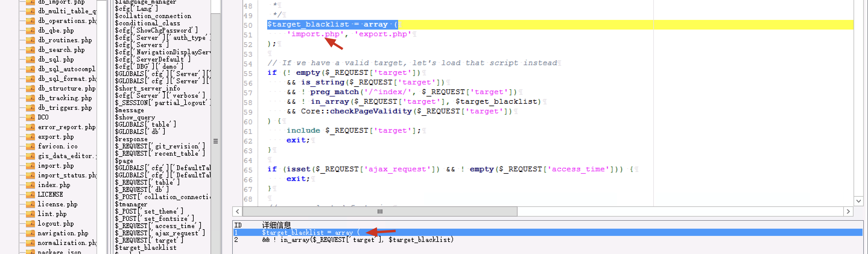
Task: Click the db_triggers.php file icon
Action: [30, 108]
